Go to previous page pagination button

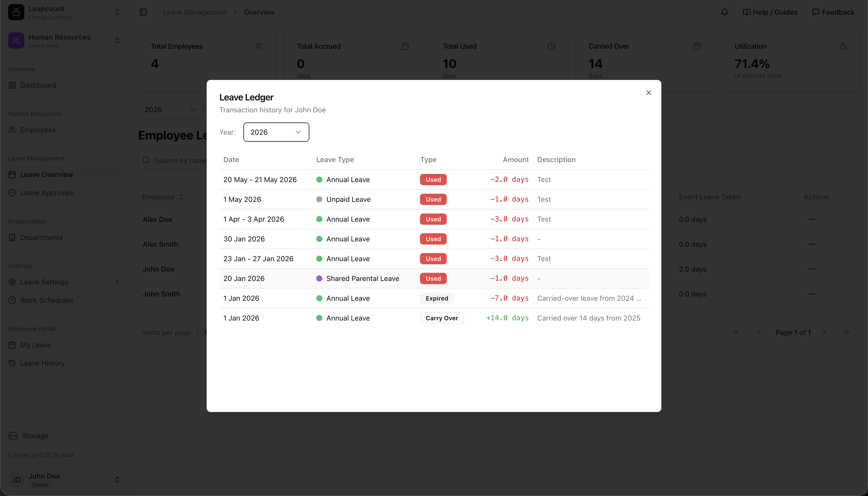pos(758,332)
